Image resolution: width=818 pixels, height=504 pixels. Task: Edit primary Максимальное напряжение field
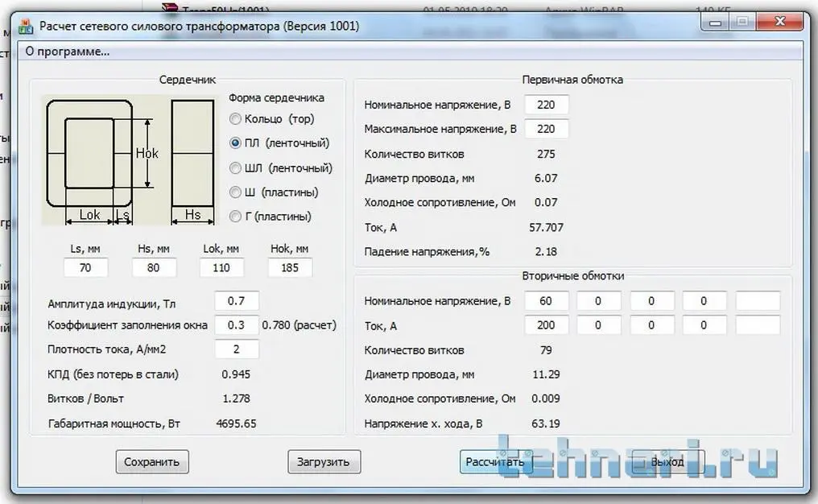(546, 129)
